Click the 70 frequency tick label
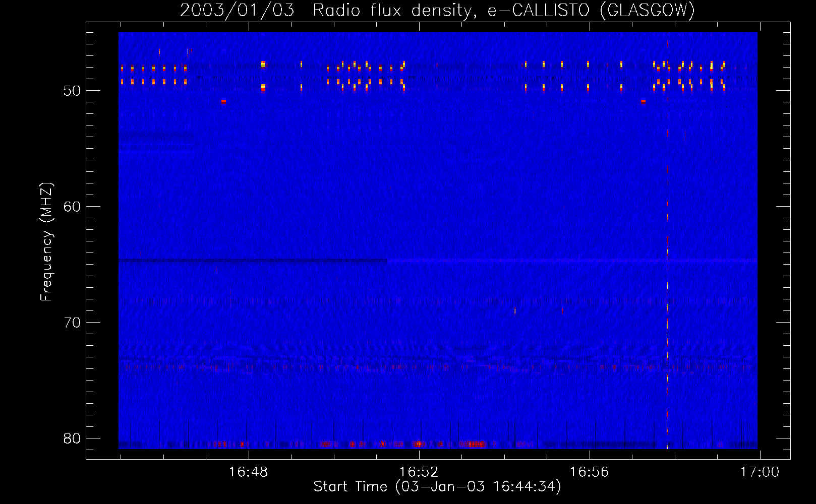 pos(72,323)
